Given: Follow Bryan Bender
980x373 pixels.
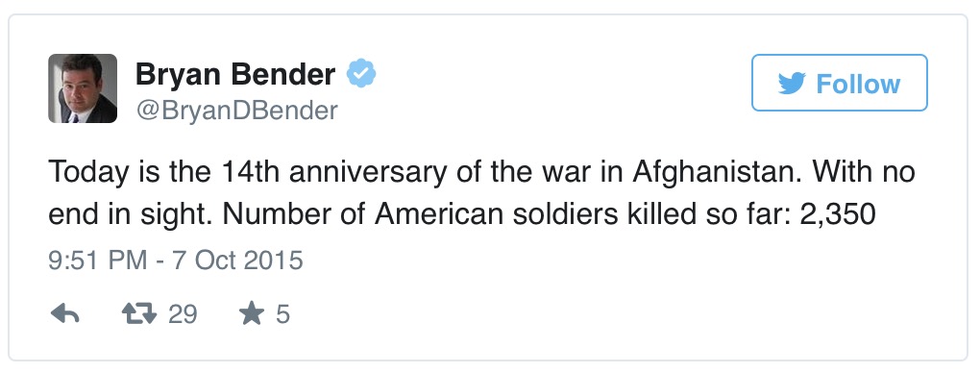Looking at the screenshot, I should (840, 83).
